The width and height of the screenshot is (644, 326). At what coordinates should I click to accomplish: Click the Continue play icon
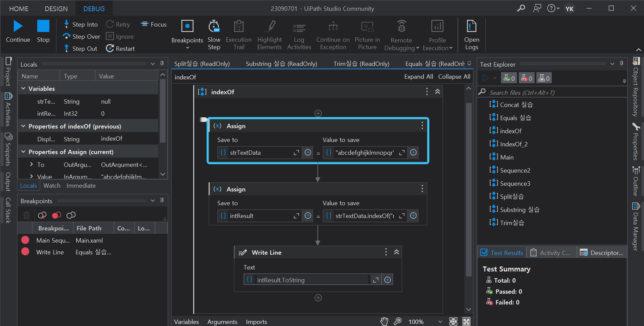point(18,26)
